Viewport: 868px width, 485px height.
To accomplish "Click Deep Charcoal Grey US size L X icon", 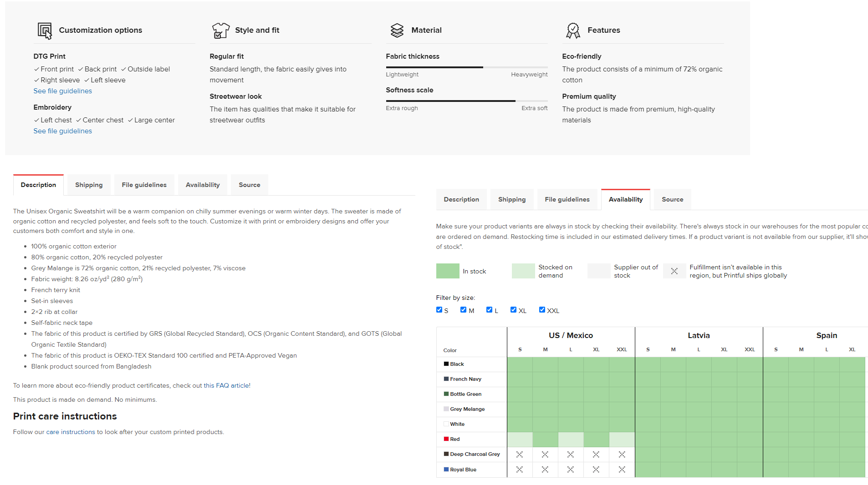I will (x=571, y=455).
